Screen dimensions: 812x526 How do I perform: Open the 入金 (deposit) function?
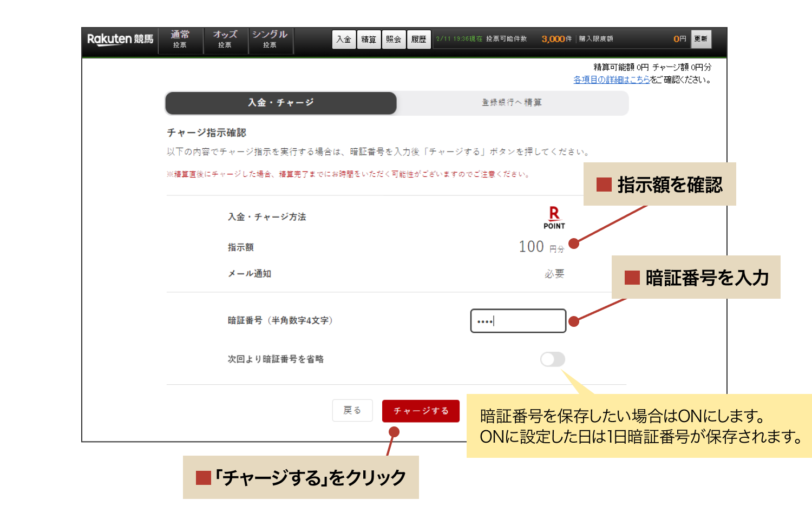pos(345,39)
